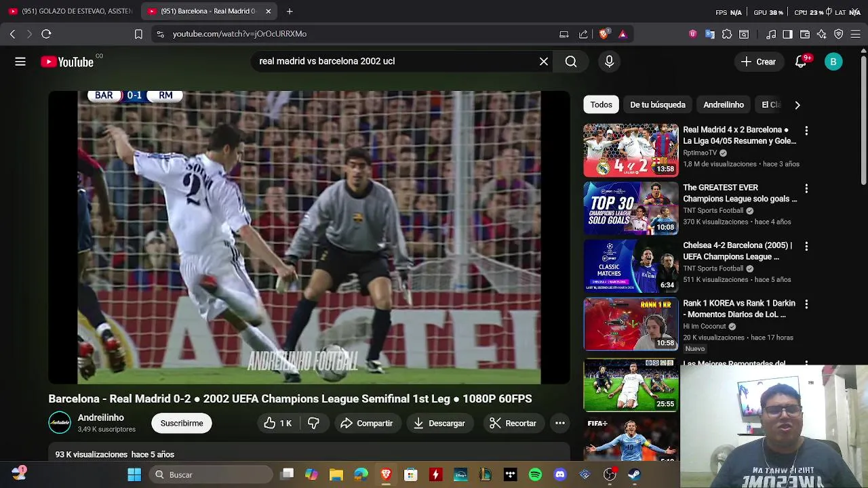
Task: Dislike the video with thumbs down
Action: (x=313, y=423)
